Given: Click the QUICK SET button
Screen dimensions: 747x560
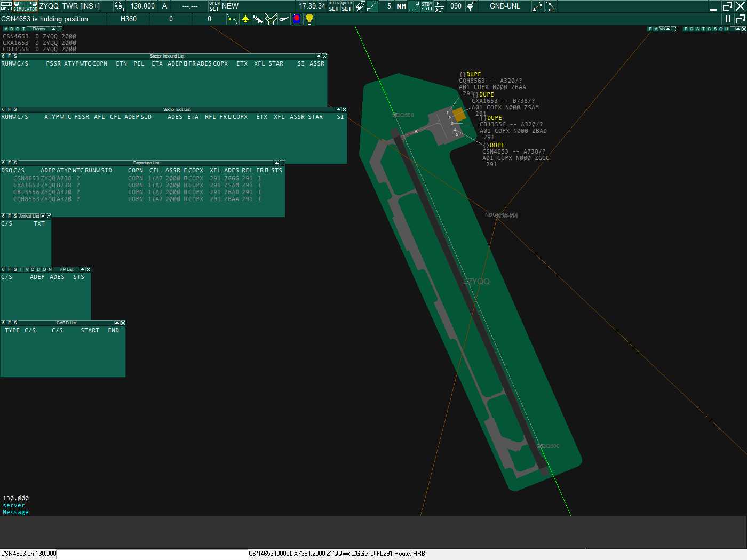Looking at the screenshot, I should (x=347, y=6).
